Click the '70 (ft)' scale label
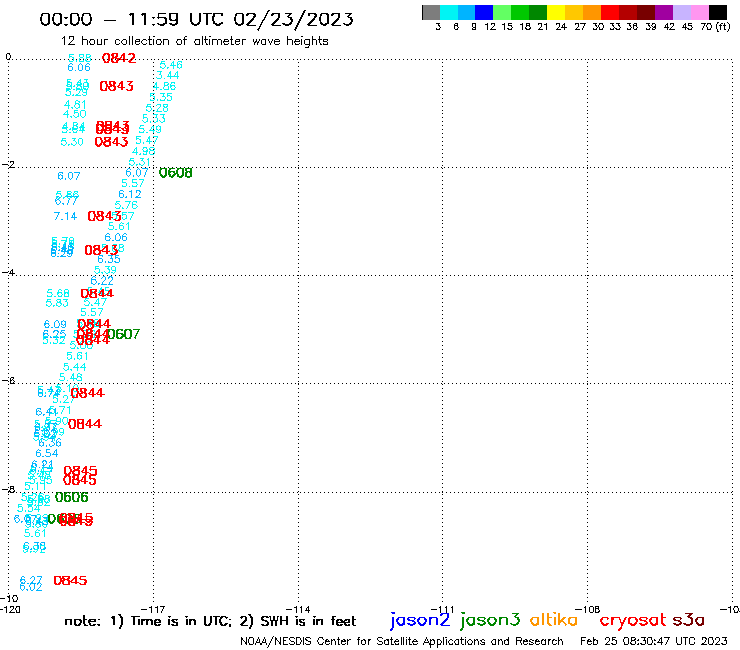The width and height of the screenshot is (740, 650). (x=715, y=27)
